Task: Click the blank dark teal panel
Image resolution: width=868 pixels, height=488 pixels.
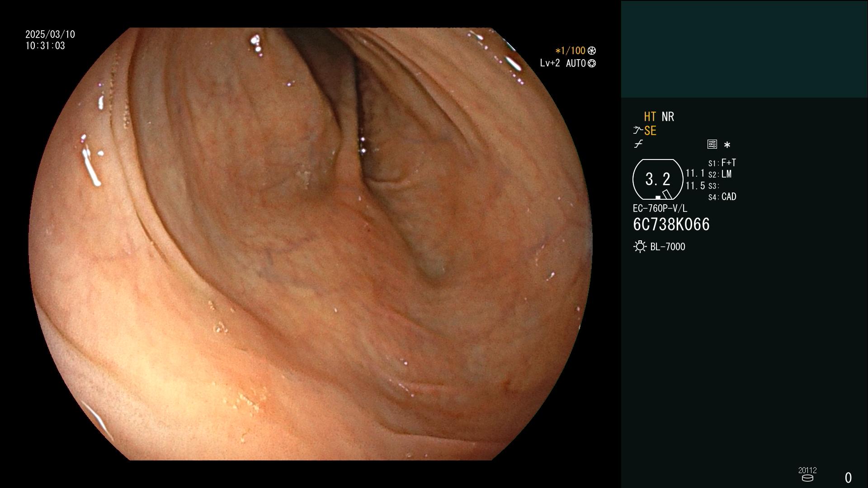Action: [x=744, y=49]
